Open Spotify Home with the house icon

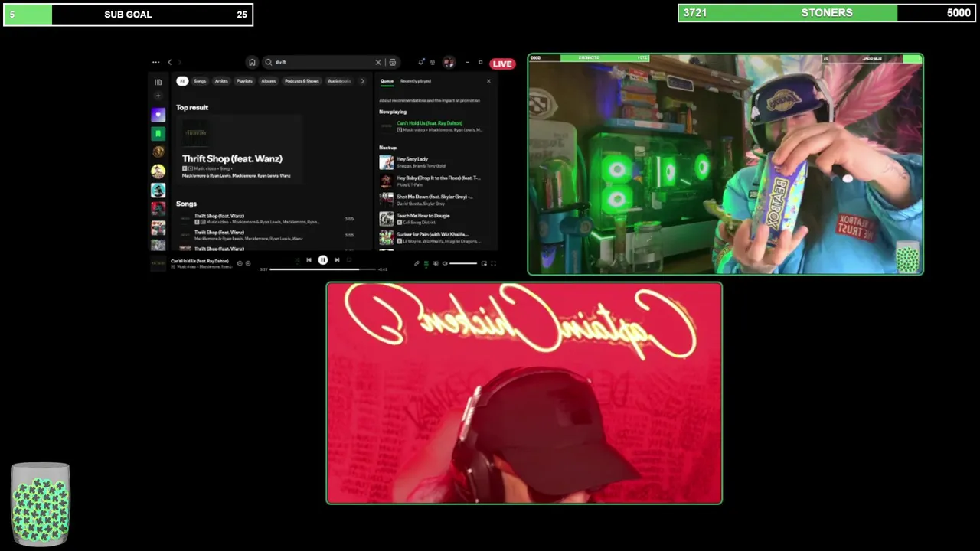[x=252, y=63]
